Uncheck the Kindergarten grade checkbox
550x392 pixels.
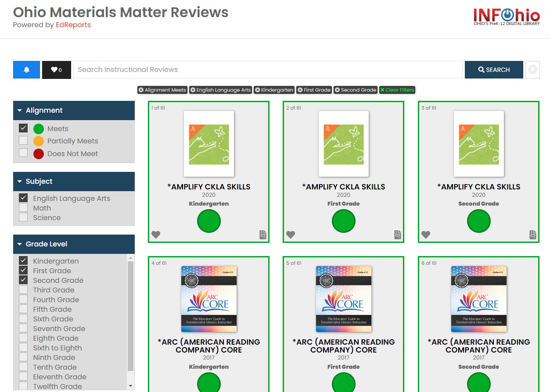tap(23, 260)
